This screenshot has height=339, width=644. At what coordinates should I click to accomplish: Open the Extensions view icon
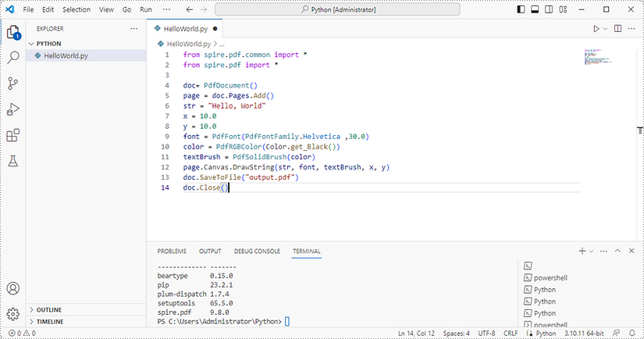(13, 135)
